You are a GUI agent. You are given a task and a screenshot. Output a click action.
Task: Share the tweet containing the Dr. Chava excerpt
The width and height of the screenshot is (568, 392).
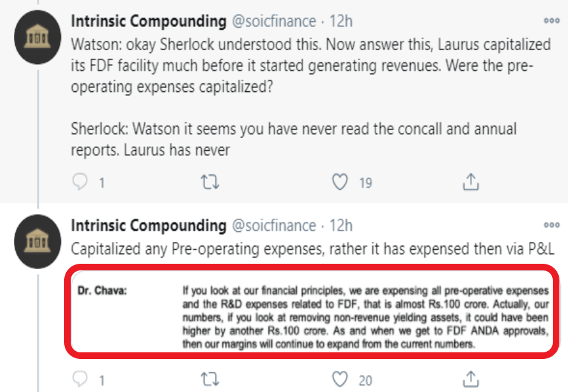[470, 379]
